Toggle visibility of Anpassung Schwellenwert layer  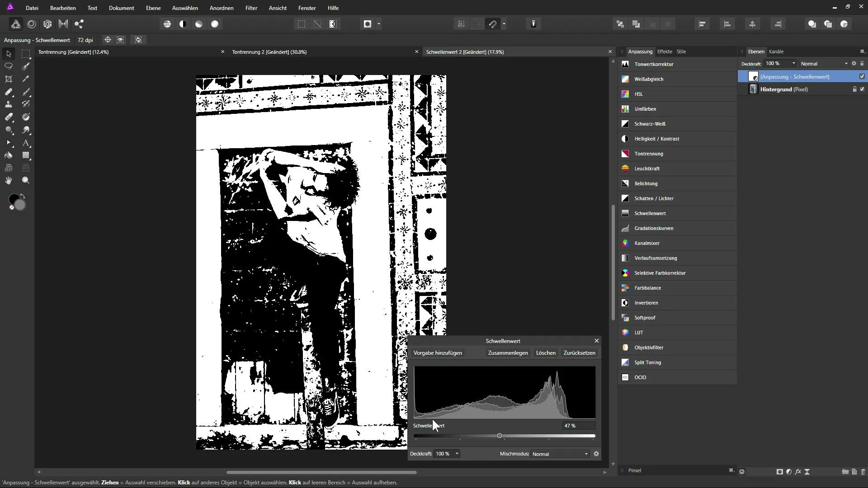tap(862, 76)
